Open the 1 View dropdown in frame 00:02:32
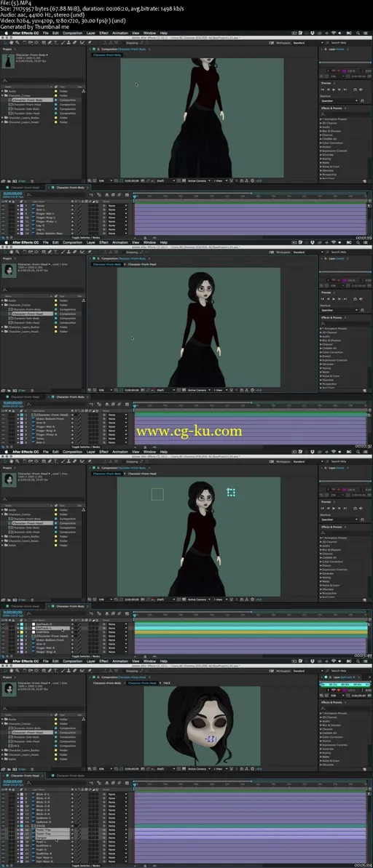 tap(219, 390)
